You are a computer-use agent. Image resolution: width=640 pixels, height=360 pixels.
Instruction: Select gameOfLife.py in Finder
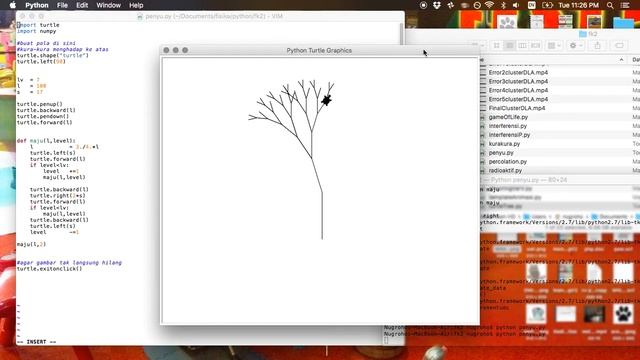click(508, 117)
